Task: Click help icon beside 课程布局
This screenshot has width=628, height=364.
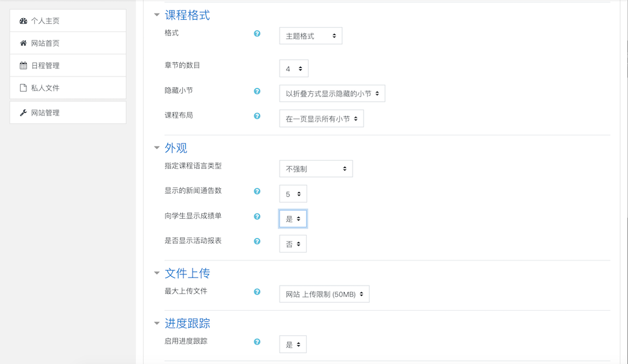Action: pos(257,116)
